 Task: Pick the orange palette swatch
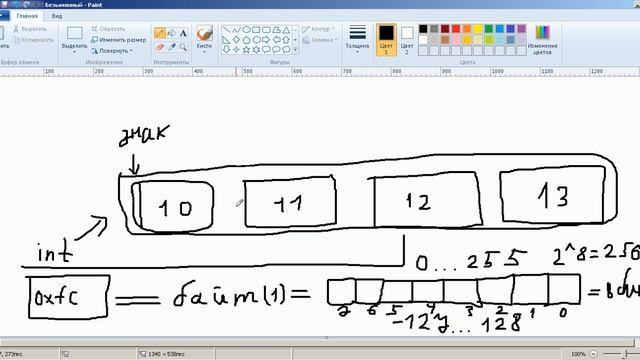coord(467,29)
